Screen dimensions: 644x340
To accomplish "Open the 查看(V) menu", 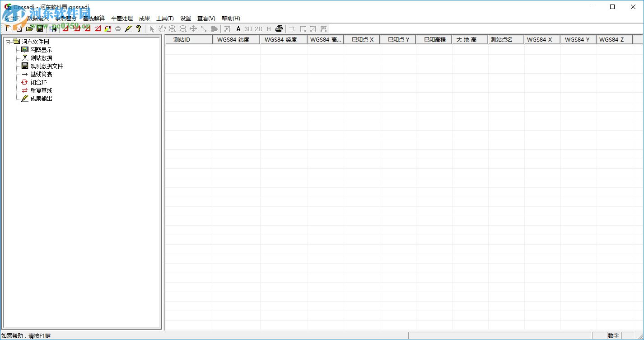I will pos(206,19).
